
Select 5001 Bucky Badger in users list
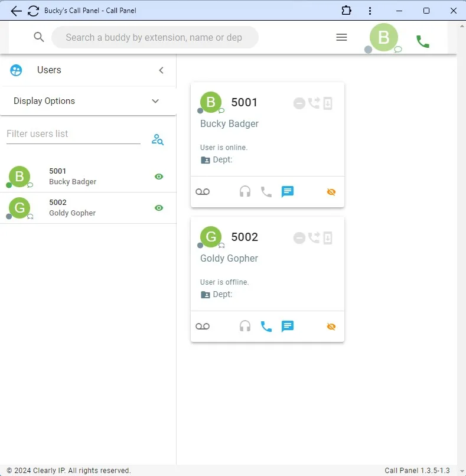(88, 177)
